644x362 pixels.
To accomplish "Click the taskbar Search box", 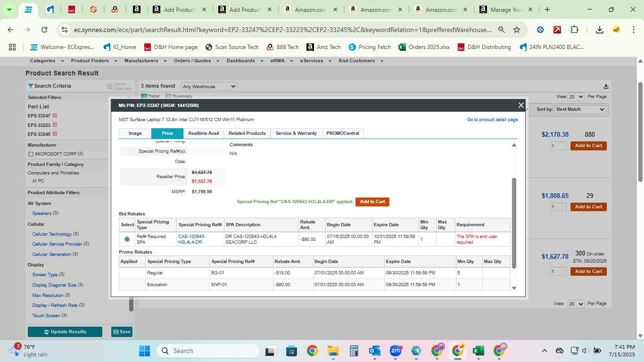I will pyautogui.click(x=208, y=351).
